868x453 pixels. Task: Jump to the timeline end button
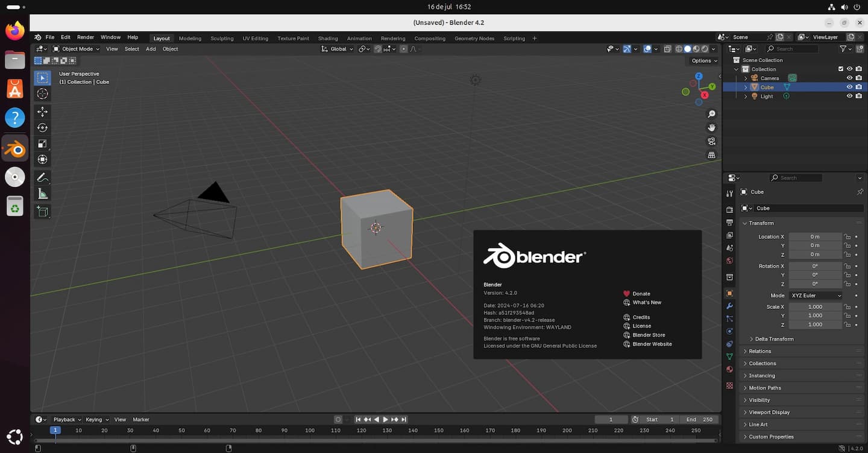click(404, 419)
